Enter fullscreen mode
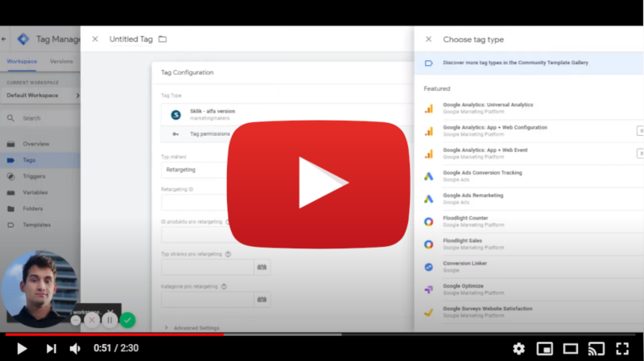The height and width of the screenshot is (361, 644). (622, 349)
